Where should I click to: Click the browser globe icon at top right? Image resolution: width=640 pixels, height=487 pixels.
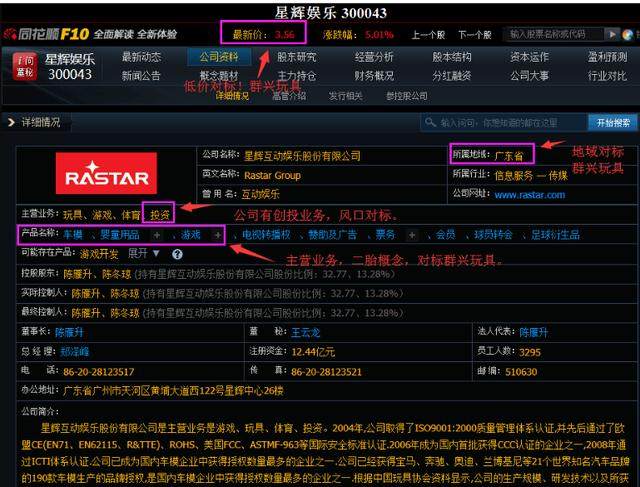click(627, 35)
